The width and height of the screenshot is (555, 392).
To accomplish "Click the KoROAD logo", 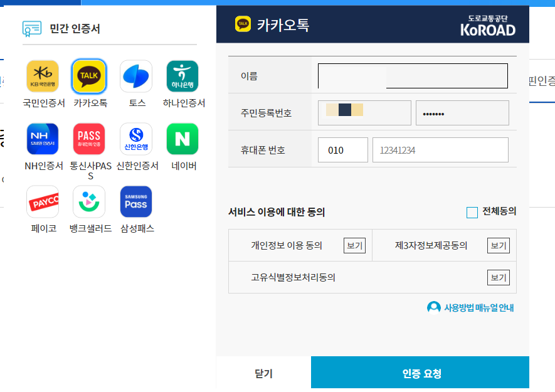I will [x=488, y=26].
